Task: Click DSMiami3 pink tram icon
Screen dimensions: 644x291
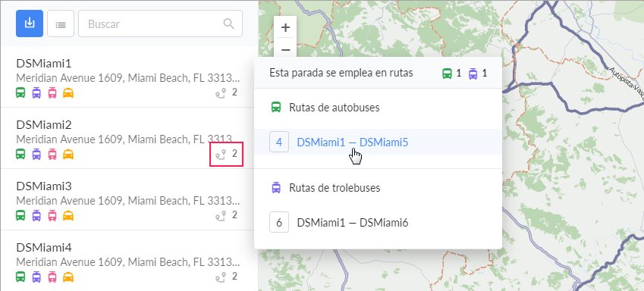Action: tap(52, 215)
